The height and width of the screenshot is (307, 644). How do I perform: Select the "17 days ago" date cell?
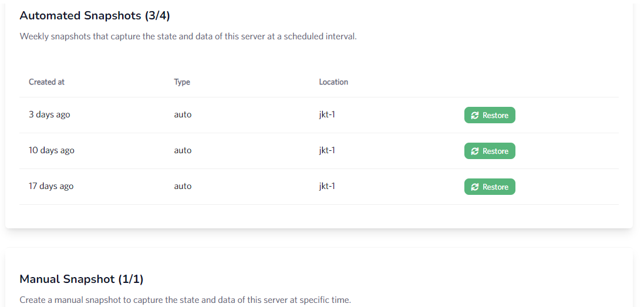(51, 186)
